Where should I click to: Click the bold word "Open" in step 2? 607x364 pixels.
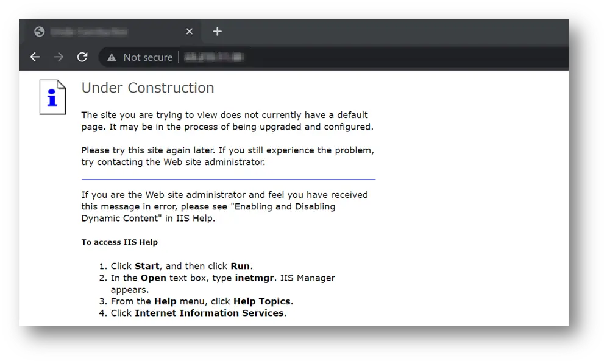click(152, 278)
